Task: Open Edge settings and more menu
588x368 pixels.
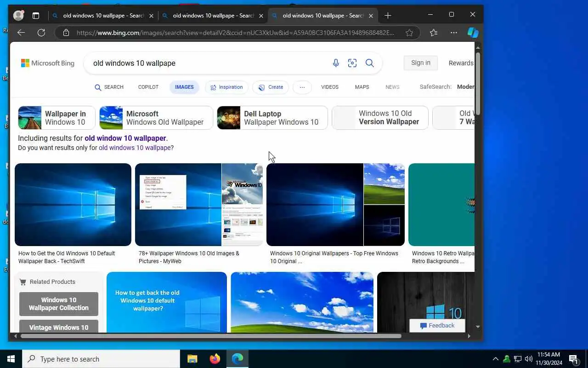Action: 454,33
